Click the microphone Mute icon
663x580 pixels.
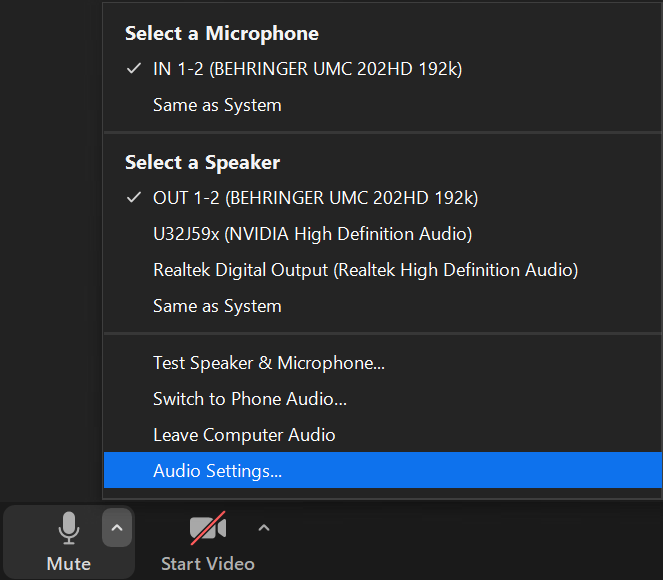68,529
